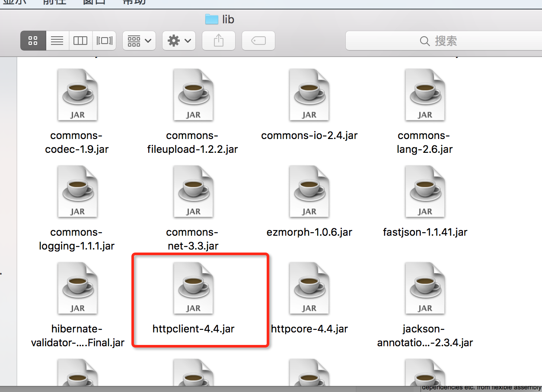Viewport: 542px width, 392px height.
Task: Click the Share toolbar button
Action: coord(219,41)
